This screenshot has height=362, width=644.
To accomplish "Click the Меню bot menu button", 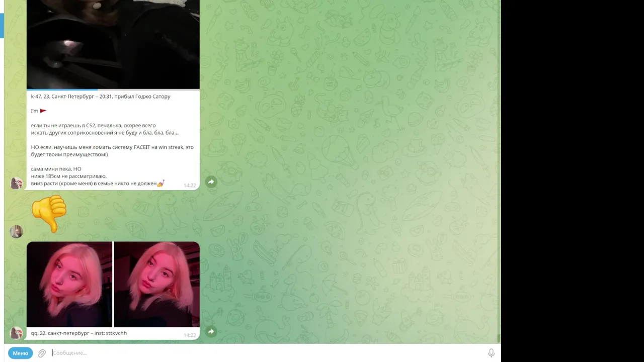I will (20, 353).
